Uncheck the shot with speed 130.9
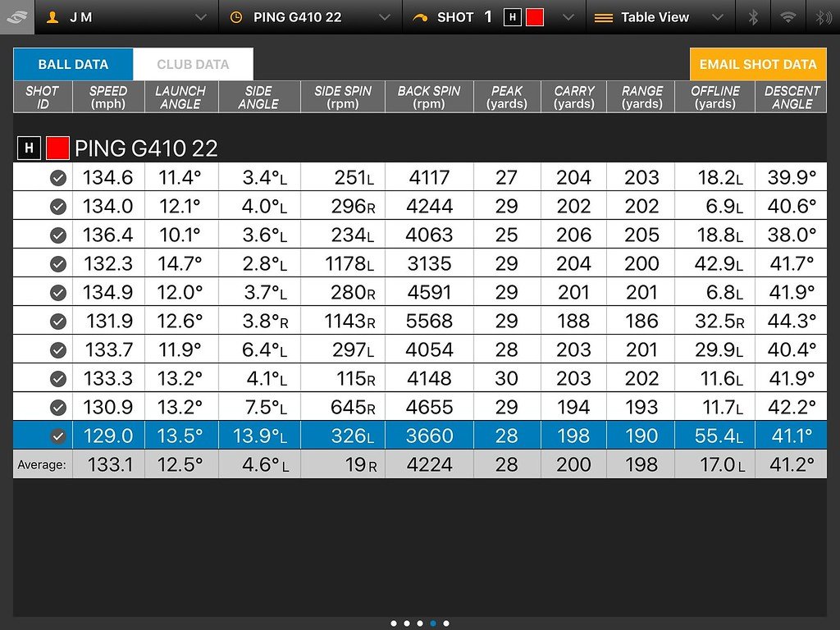840x630 pixels. [x=58, y=408]
